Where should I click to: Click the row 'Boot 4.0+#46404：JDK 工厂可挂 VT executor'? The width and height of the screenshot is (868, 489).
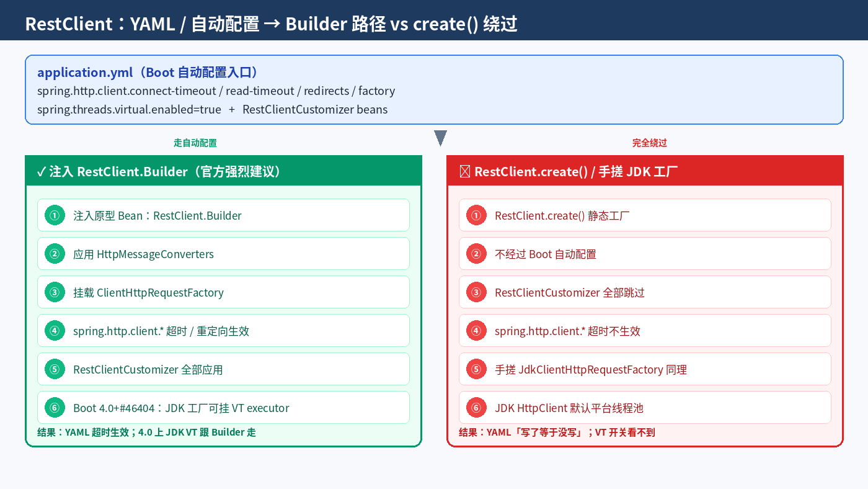tap(223, 408)
